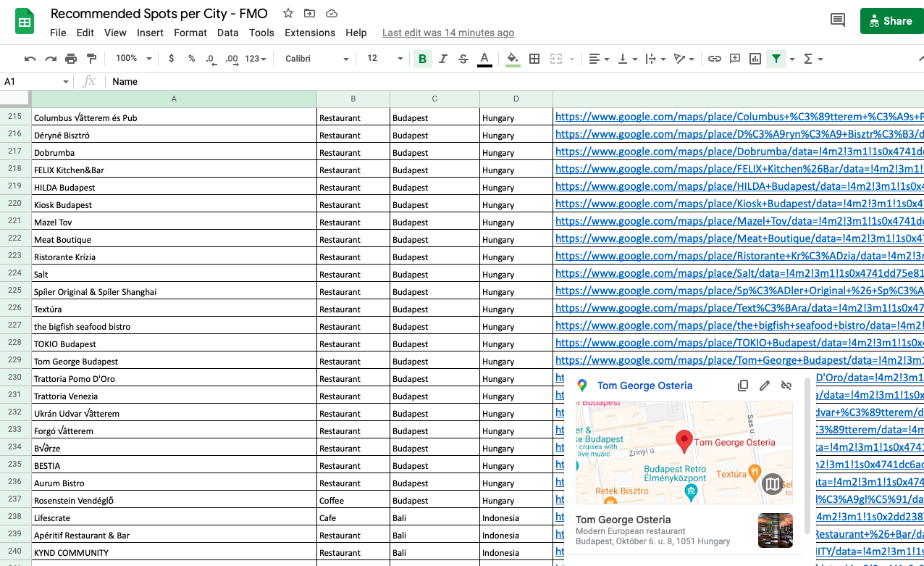Increase decimal places
The height and width of the screenshot is (566, 924).
point(232,59)
